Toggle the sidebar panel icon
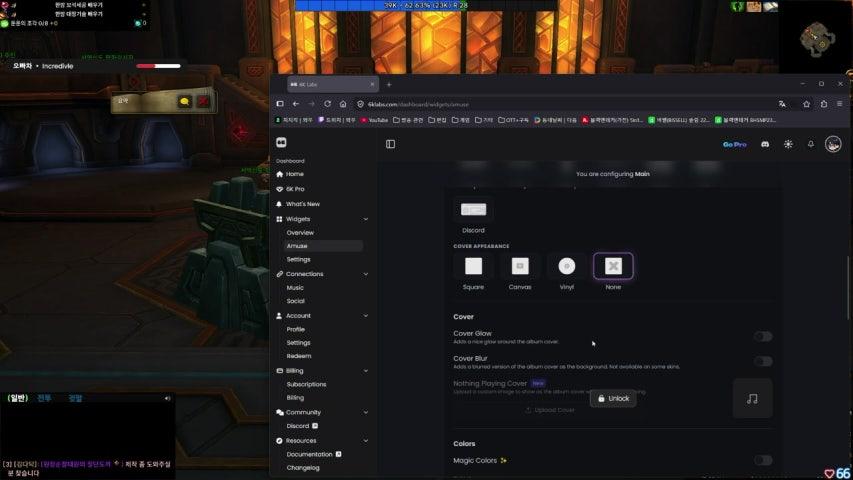 [390, 144]
